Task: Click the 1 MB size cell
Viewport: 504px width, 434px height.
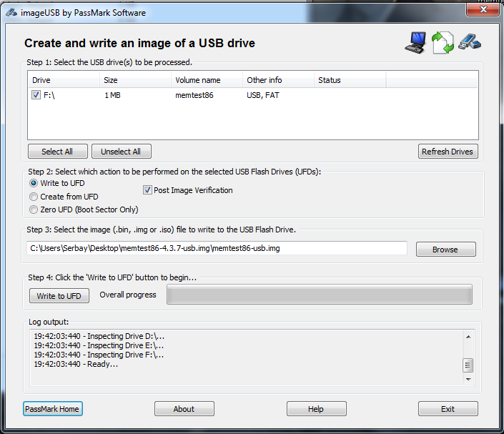Action: point(112,95)
